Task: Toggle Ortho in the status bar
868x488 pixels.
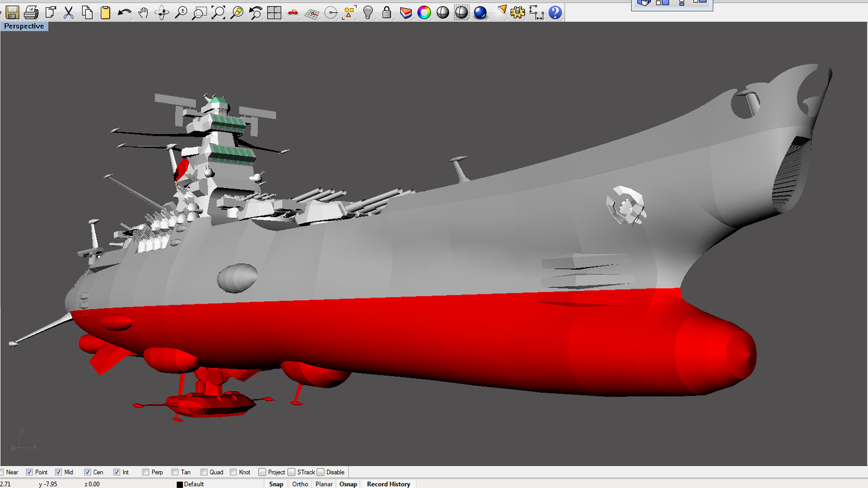Action: 300,484
